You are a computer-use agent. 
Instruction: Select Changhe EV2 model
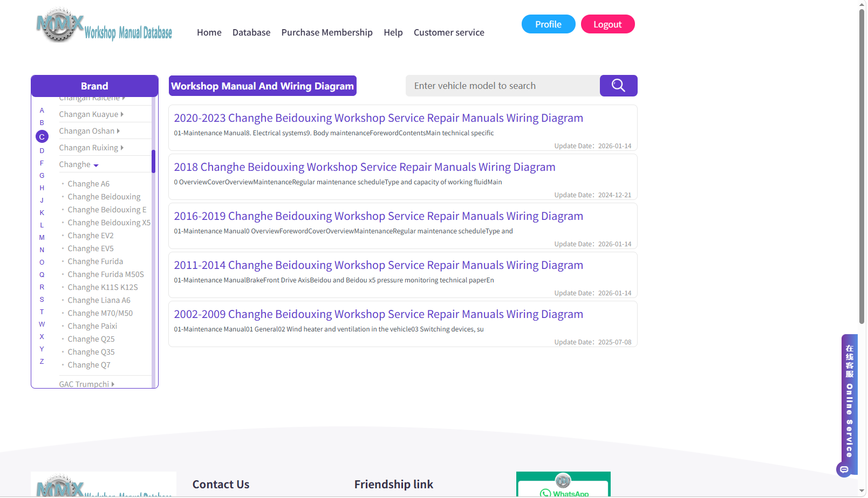pos(91,236)
